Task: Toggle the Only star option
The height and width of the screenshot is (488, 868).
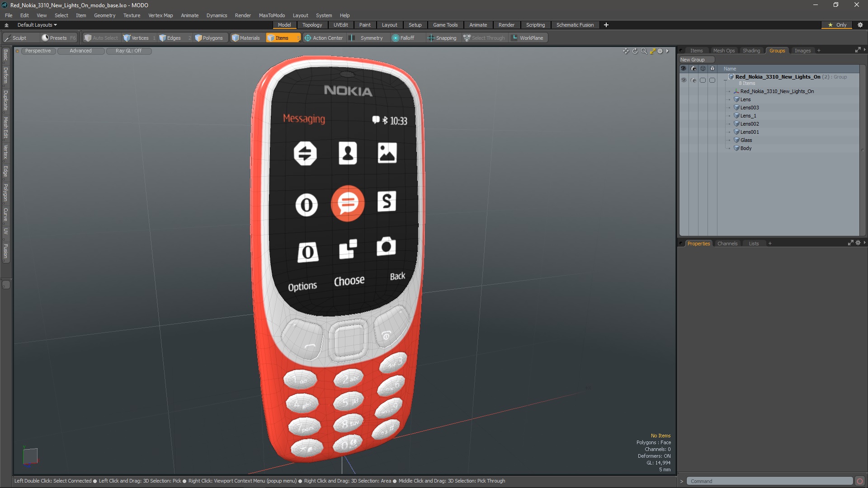Action: (x=837, y=25)
